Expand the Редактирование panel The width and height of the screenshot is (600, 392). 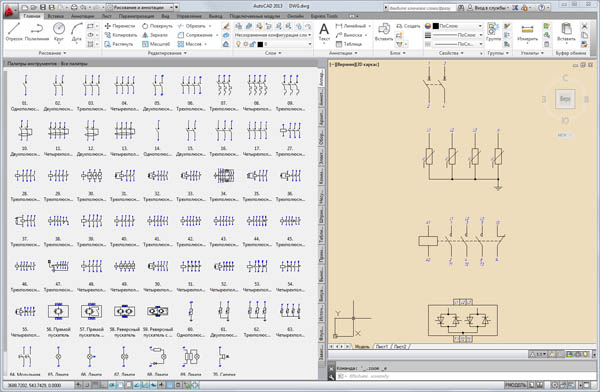[167, 53]
